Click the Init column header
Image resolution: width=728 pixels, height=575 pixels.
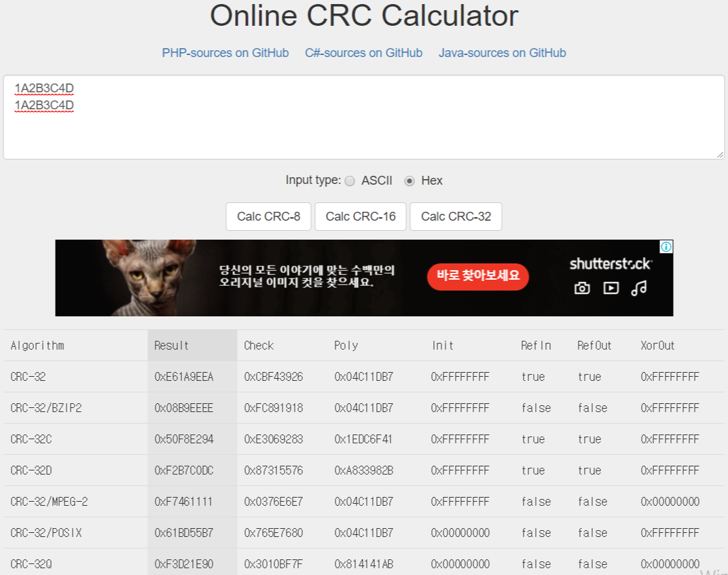(443, 346)
